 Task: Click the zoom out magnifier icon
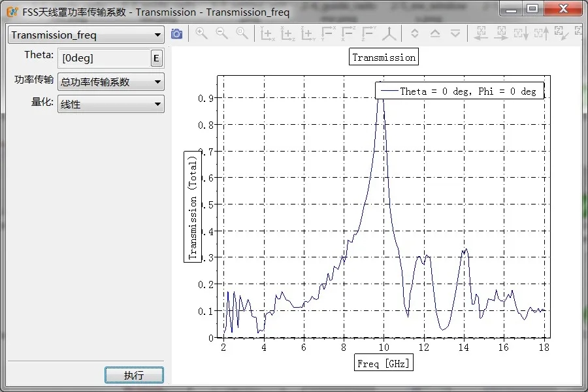[221, 34]
